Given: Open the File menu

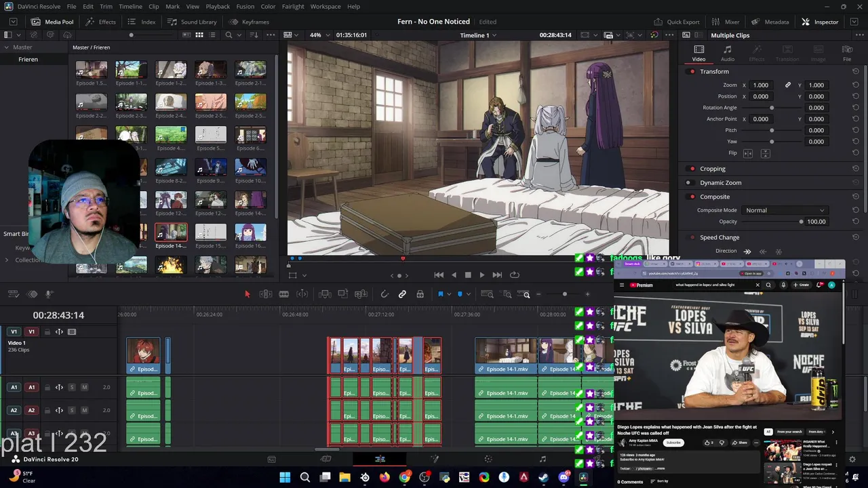Looking at the screenshot, I should coord(71,6).
